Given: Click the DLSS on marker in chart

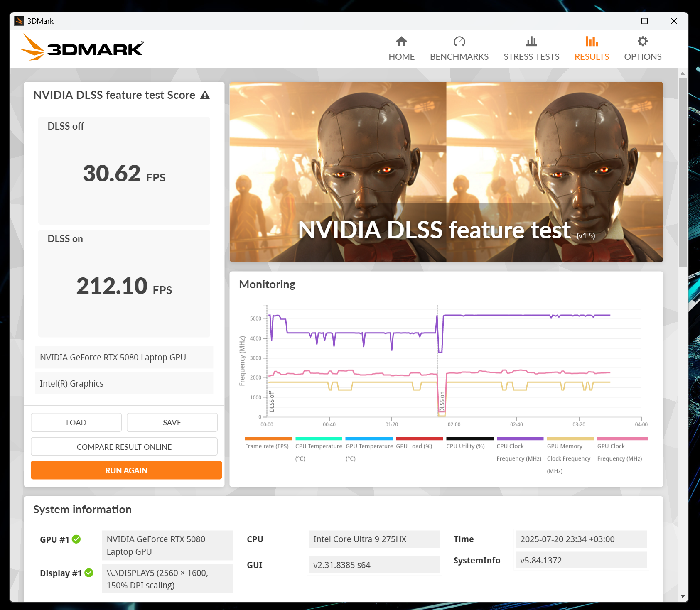Looking at the screenshot, I should coord(442,402).
